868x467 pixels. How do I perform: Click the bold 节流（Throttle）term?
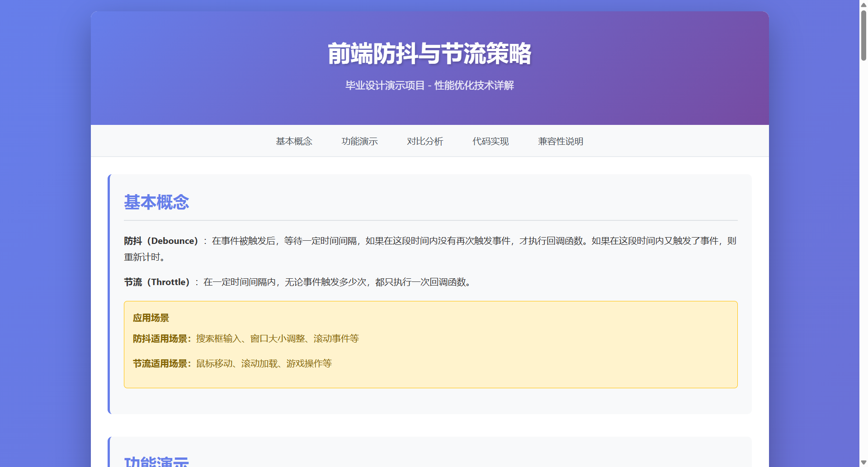coord(157,282)
